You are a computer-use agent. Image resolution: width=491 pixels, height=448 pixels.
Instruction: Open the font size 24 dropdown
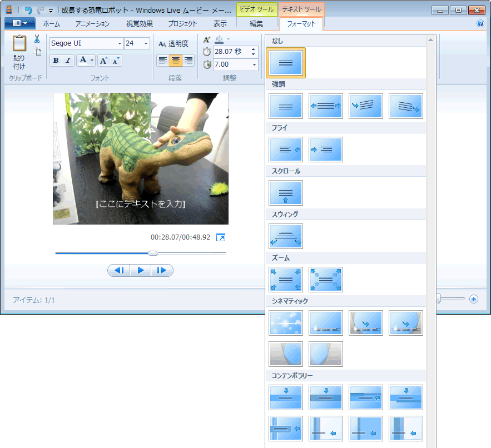tap(146, 43)
